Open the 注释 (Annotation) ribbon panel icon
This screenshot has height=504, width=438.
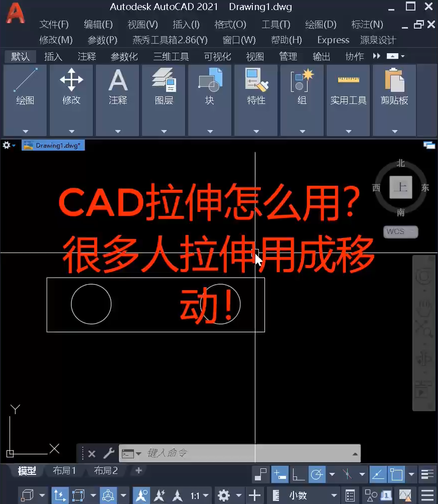point(117,80)
